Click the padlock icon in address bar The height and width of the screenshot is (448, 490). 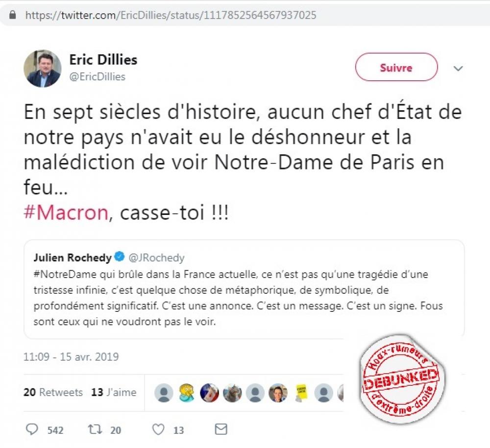[x=13, y=15]
